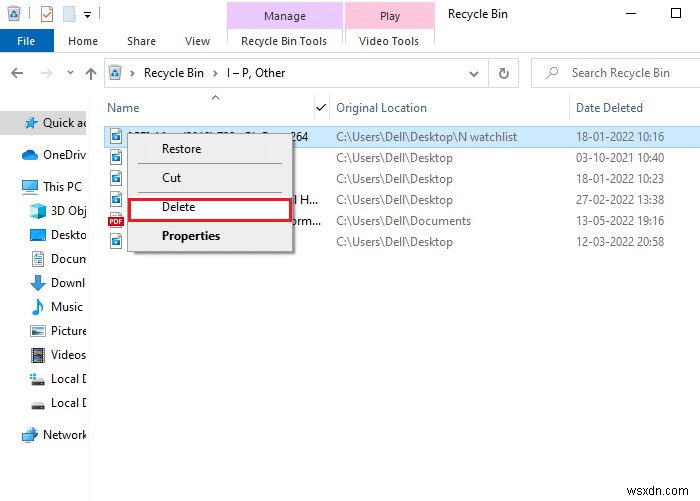Switch to the View ribbon tab

pyautogui.click(x=197, y=41)
